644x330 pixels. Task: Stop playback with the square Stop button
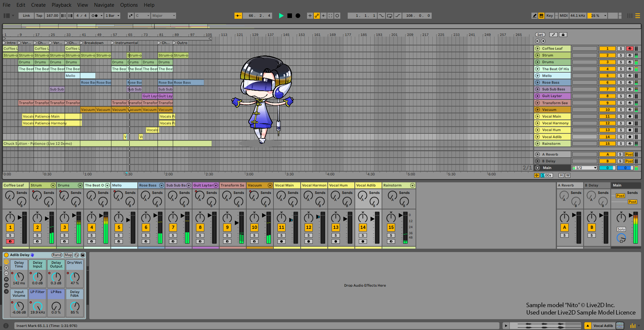point(290,16)
